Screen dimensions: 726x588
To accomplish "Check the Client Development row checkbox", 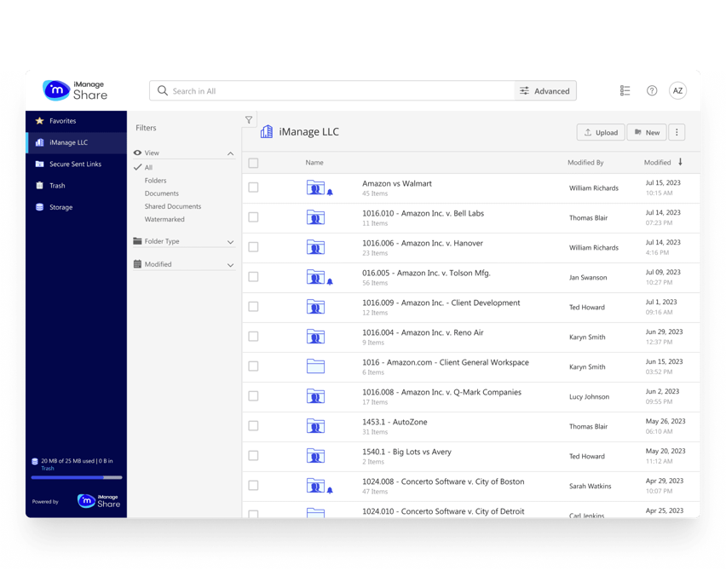I will [253, 307].
